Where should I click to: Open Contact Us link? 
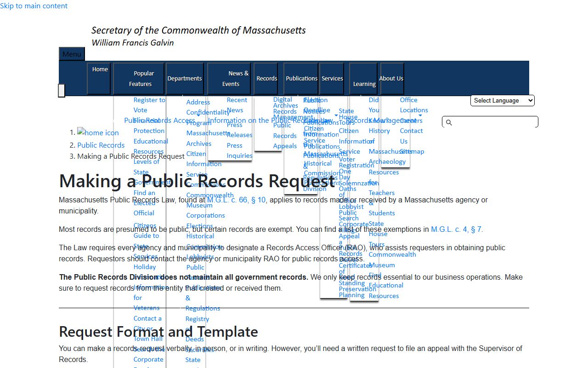pos(411,136)
